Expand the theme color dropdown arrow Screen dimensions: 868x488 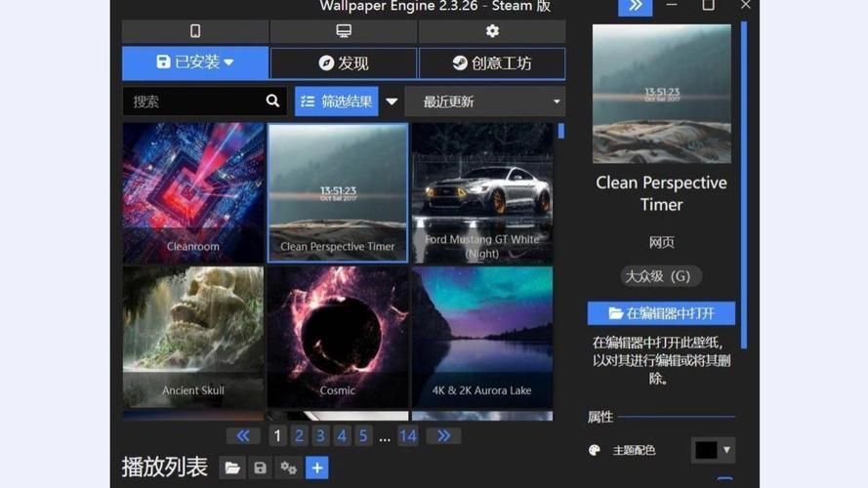[x=726, y=450]
